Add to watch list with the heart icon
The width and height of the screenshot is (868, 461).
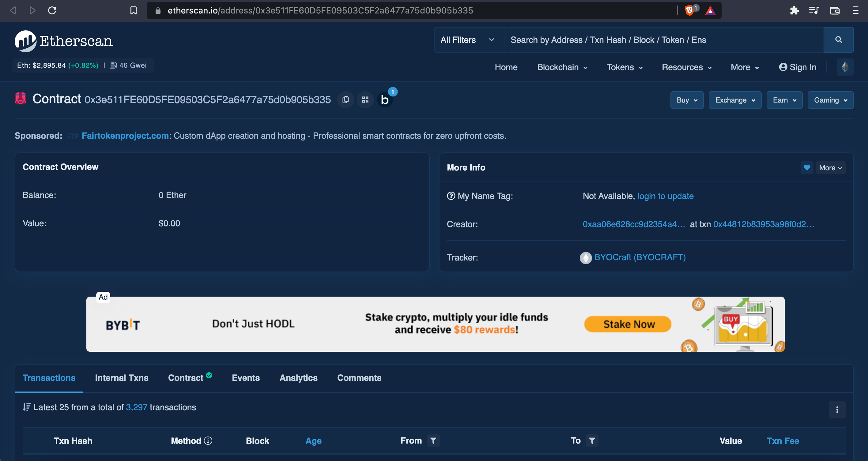point(807,168)
